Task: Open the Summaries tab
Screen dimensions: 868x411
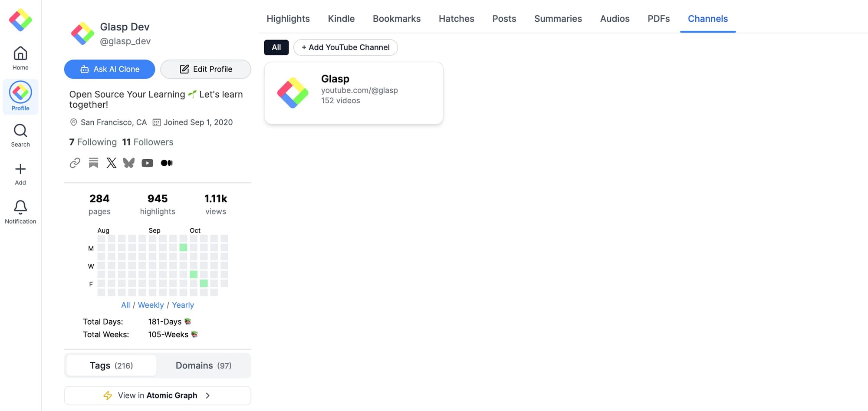Action: pos(558,19)
